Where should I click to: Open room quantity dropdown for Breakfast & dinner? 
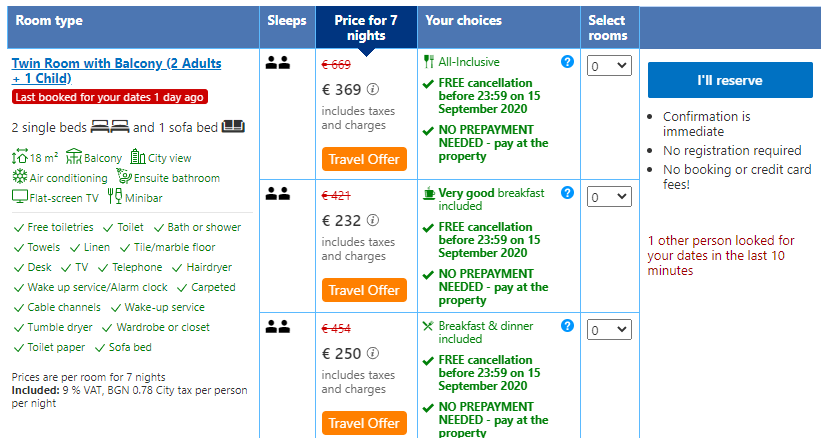pyautogui.click(x=609, y=330)
